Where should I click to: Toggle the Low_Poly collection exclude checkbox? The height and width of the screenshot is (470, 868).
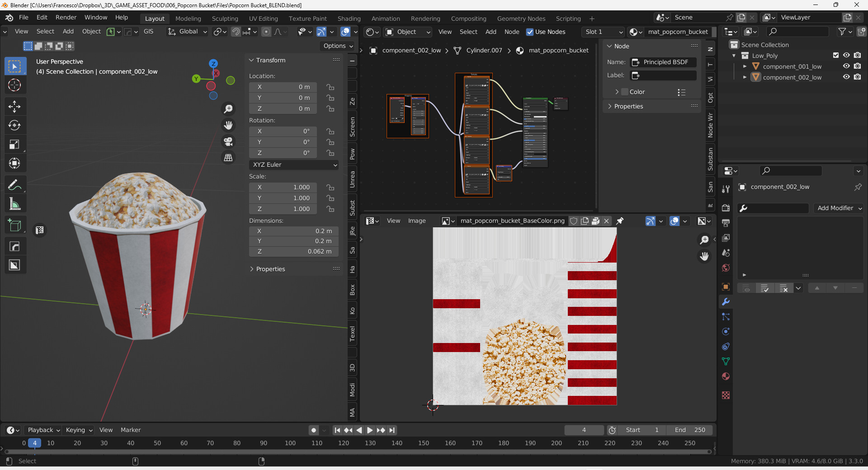coord(835,56)
